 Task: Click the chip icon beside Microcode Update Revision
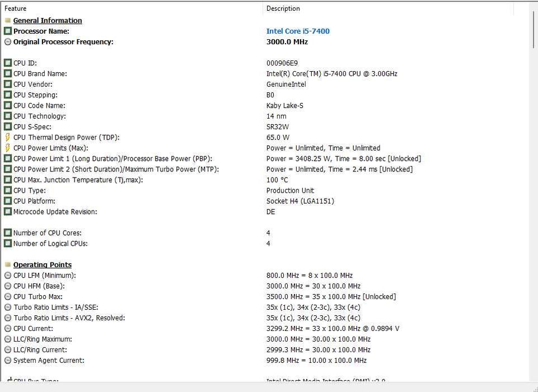(8, 212)
